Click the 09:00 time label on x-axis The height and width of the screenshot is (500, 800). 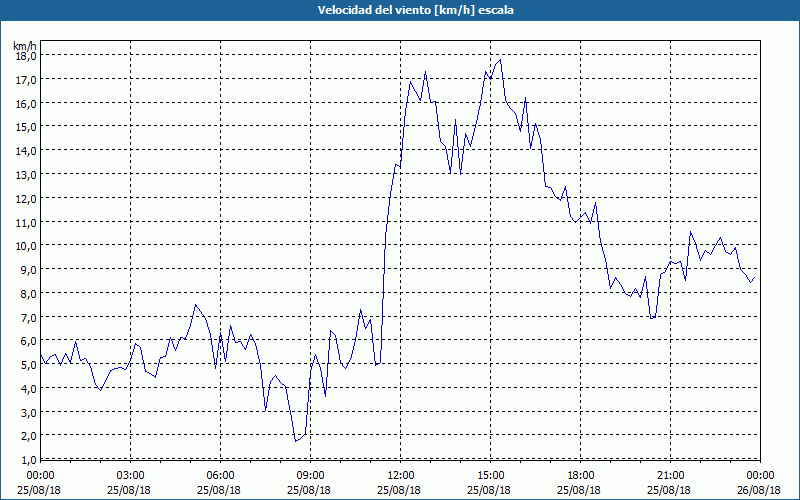coord(310,476)
